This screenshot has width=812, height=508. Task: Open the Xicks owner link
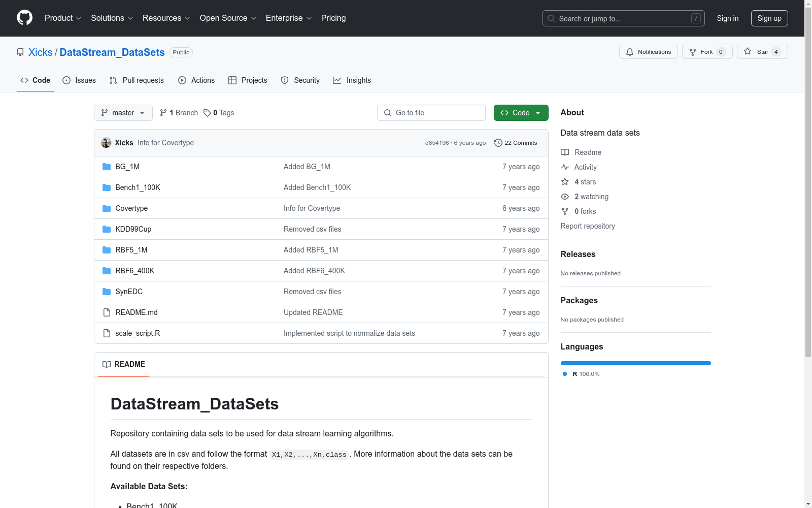pyautogui.click(x=41, y=52)
